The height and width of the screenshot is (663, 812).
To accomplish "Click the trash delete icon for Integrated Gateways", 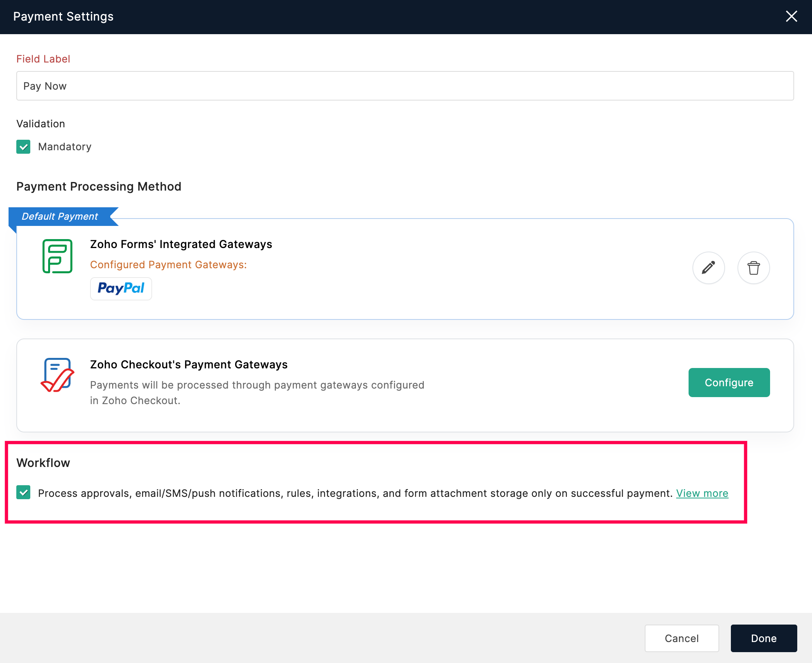I will click(x=753, y=268).
